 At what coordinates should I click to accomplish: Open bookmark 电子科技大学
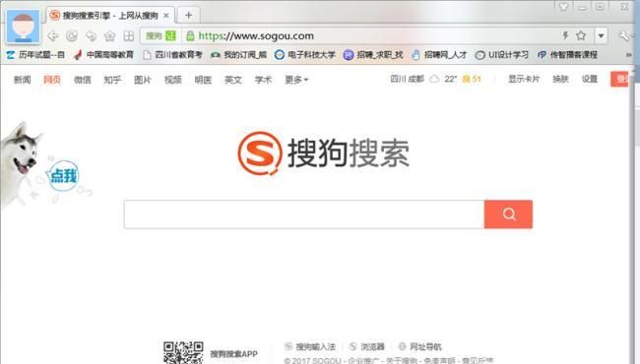305,55
